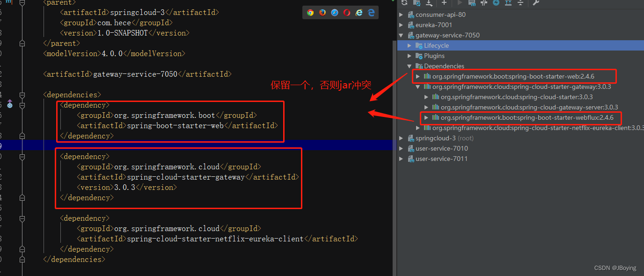
Task: Open Maven settings wrench
Action: tap(536, 2)
